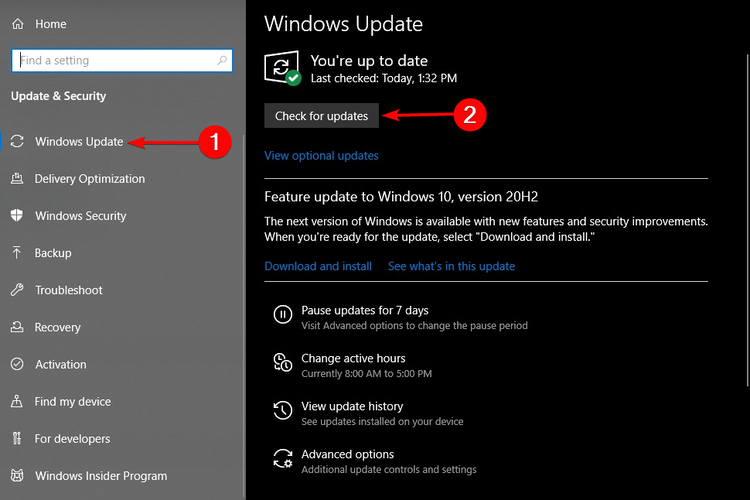The height and width of the screenshot is (500, 750).
Task: Click the 'Update & Security' section heading
Action: click(x=58, y=96)
